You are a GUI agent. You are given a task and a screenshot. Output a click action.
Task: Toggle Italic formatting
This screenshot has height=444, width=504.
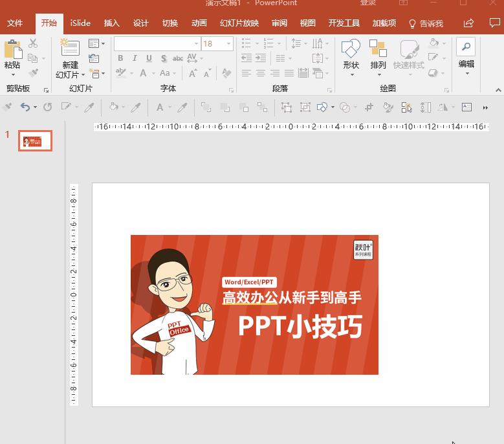135,58
